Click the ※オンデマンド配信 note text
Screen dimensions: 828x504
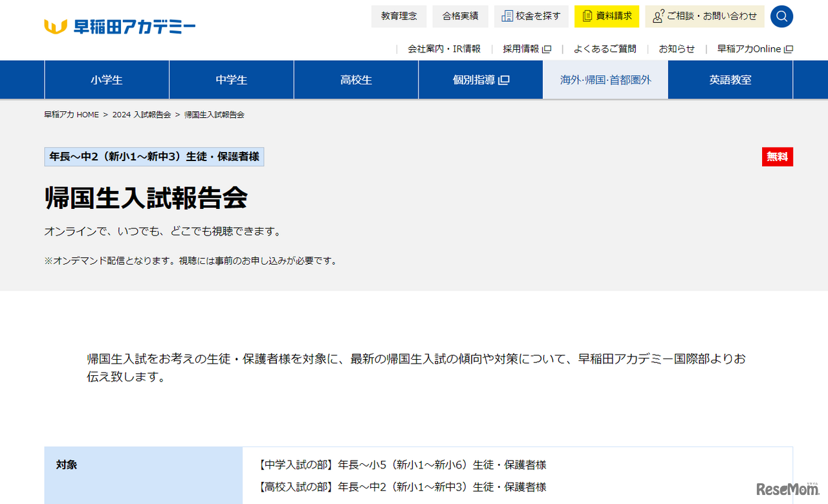[190, 261]
